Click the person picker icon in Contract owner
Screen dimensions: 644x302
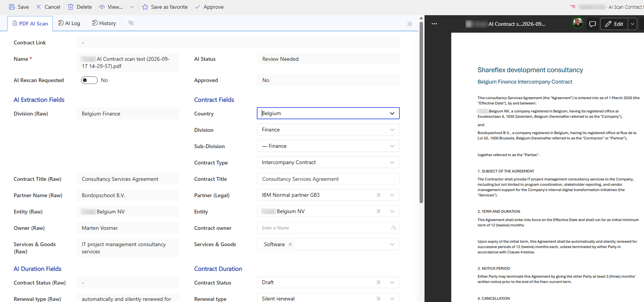[x=393, y=228]
